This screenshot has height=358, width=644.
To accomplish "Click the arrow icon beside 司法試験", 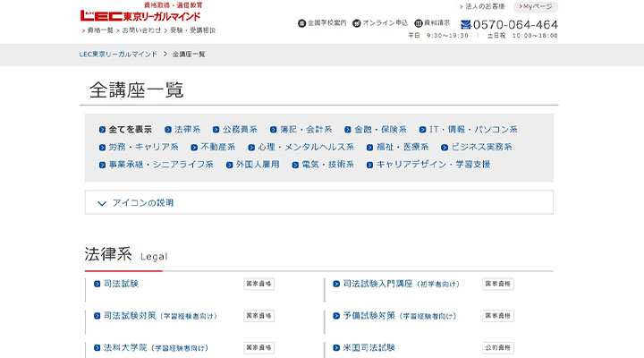I will [x=97, y=285].
